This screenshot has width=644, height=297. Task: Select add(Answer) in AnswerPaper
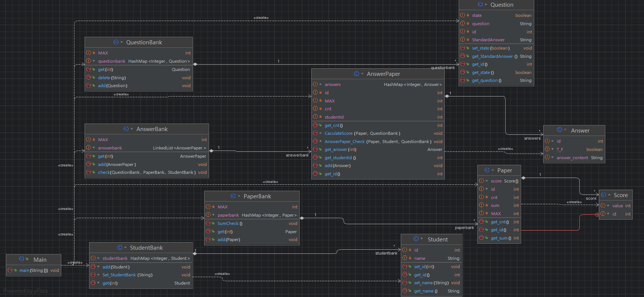(378, 166)
